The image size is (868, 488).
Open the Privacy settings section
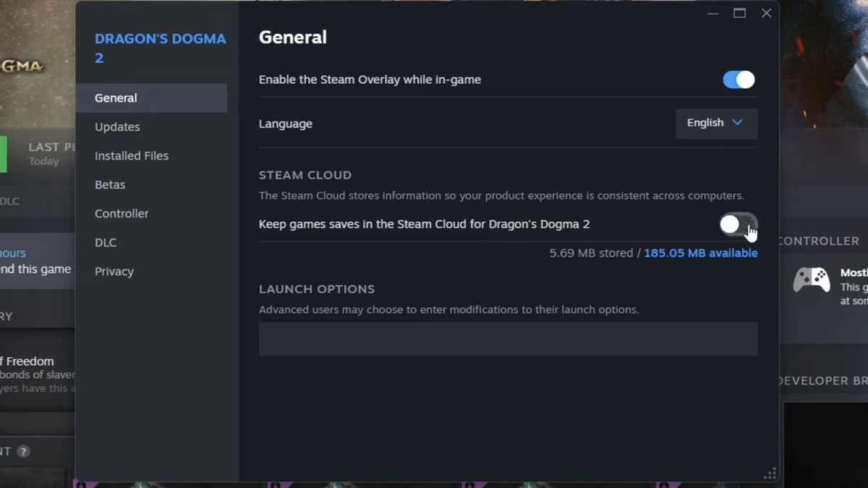coord(114,272)
